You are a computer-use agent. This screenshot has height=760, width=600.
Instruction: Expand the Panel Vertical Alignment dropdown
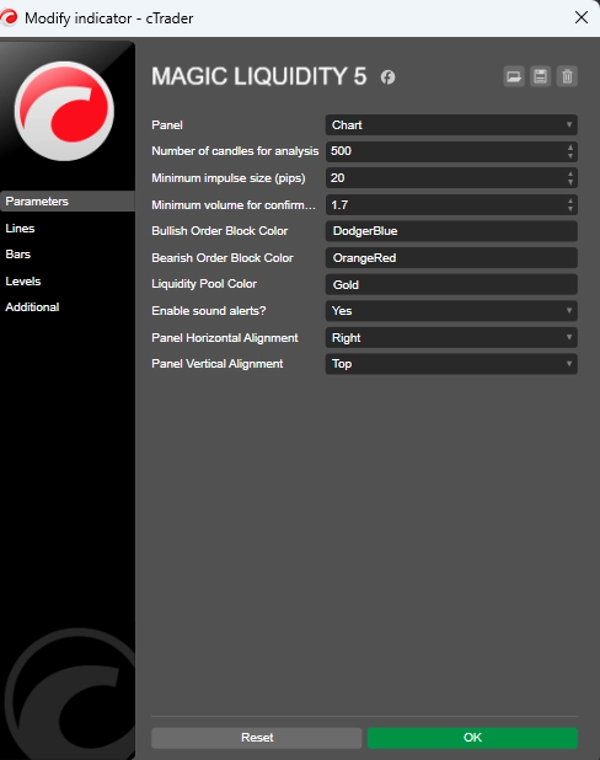pyautogui.click(x=451, y=364)
